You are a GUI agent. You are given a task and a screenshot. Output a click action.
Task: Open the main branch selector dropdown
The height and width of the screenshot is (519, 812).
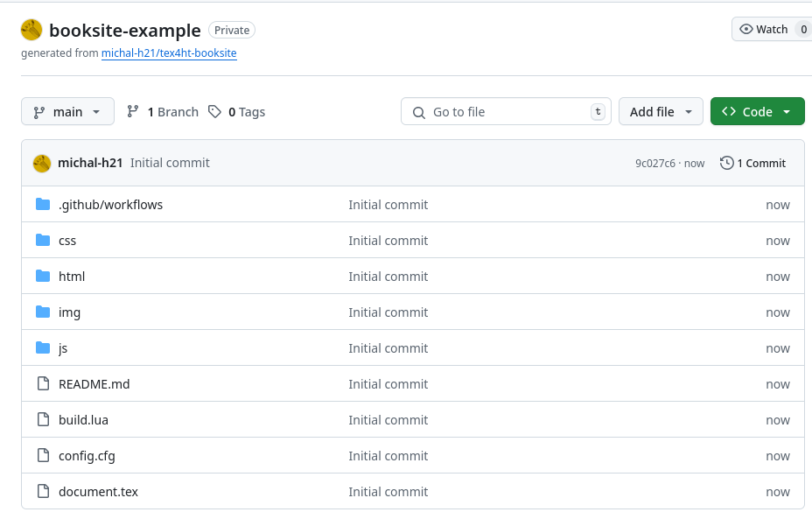[68, 111]
